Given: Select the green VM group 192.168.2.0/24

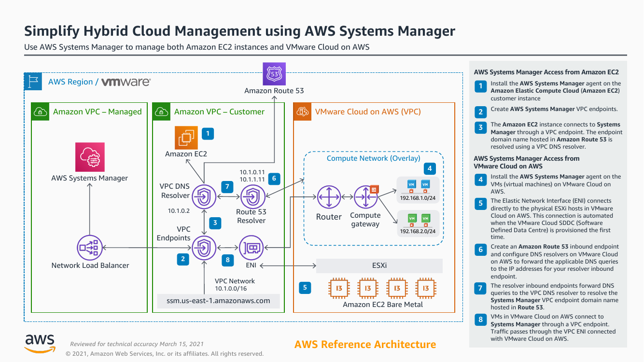Looking at the screenshot, I should coord(418,223).
